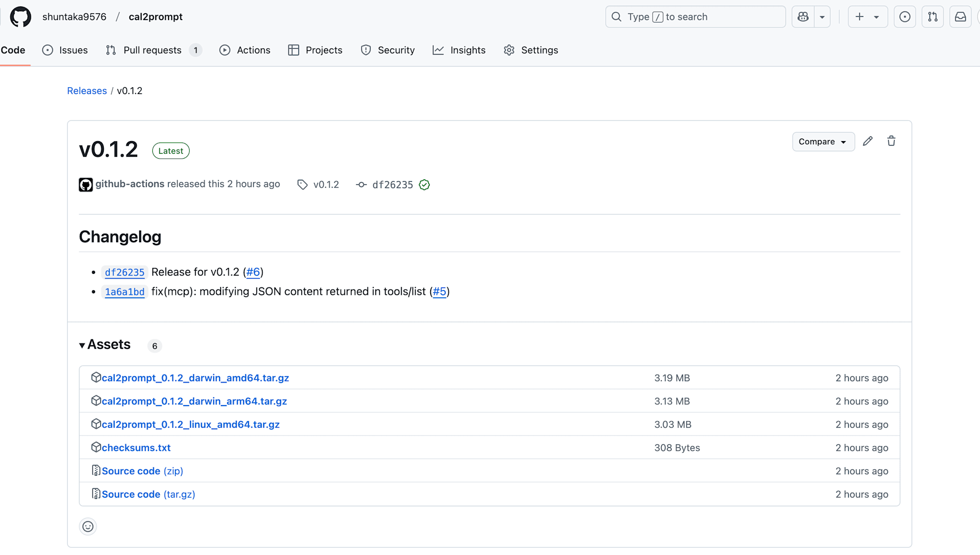Go back to Releases breadcrumb
The image size is (980, 555).
[87, 91]
